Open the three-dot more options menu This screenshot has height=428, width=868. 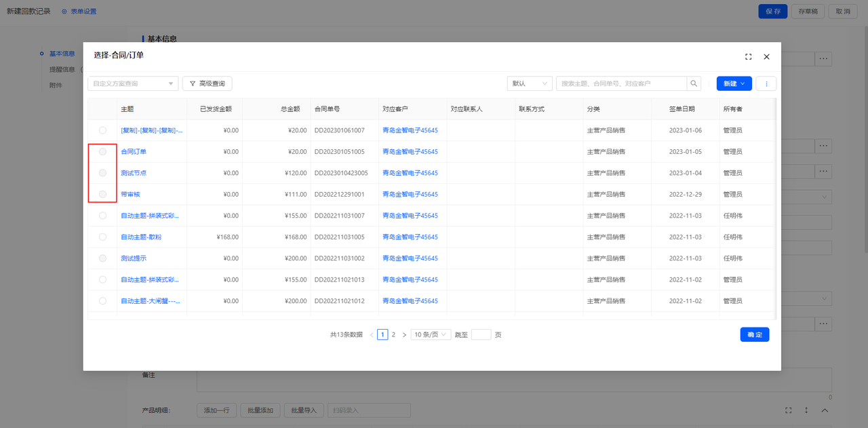pyautogui.click(x=766, y=83)
